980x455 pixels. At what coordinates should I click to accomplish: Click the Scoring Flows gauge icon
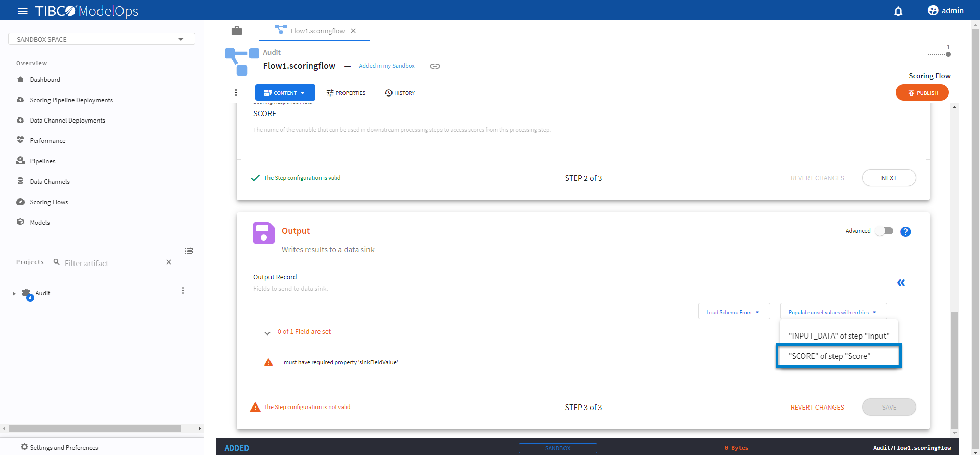[x=20, y=202]
